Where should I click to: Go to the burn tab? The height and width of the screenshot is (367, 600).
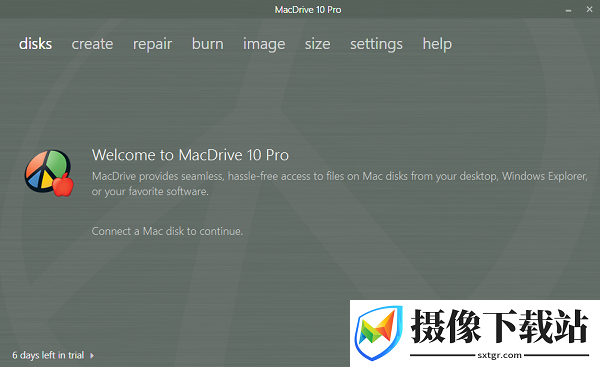click(x=207, y=44)
